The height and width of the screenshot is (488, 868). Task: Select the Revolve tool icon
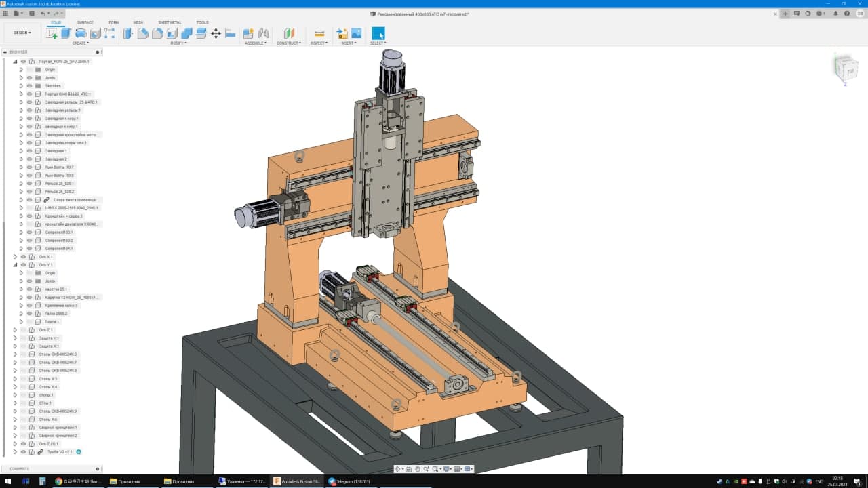tap(81, 33)
